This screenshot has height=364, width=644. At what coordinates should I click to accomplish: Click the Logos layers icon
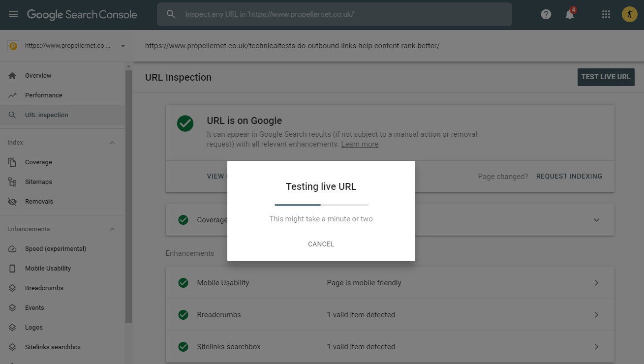click(13, 328)
